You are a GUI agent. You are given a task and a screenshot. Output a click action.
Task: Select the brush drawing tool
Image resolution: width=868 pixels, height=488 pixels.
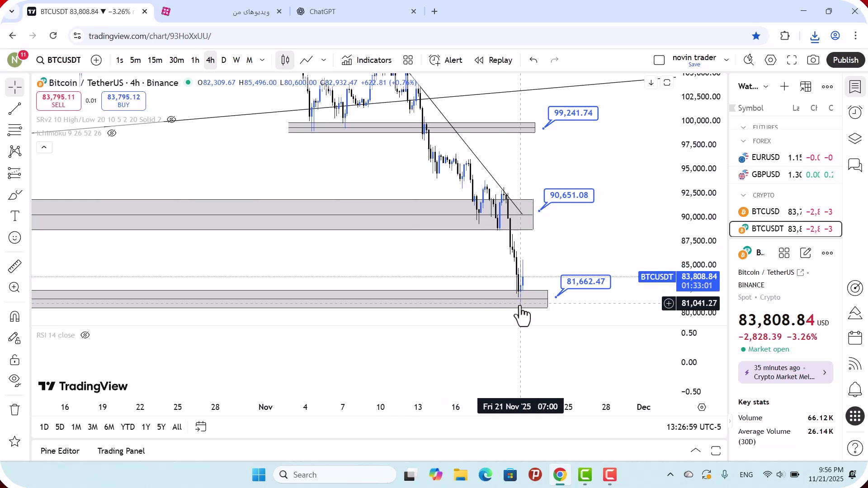click(x=15, y=195)
